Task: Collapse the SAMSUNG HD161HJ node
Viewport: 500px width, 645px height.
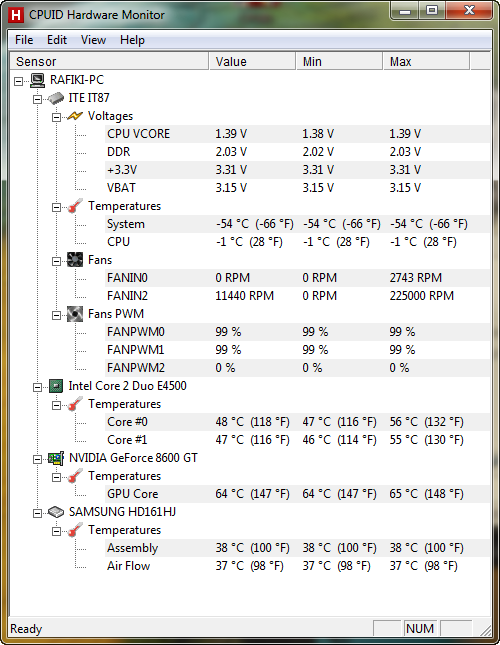Action: pos(37,513)
